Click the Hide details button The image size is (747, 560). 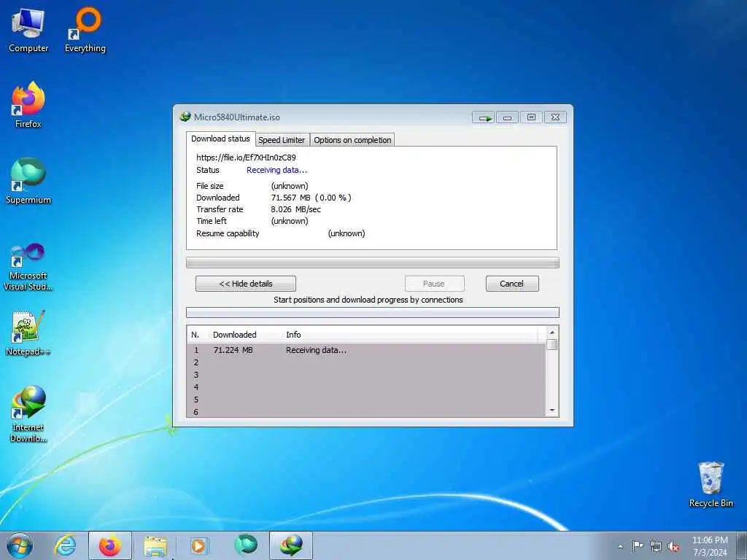point(246,284)
